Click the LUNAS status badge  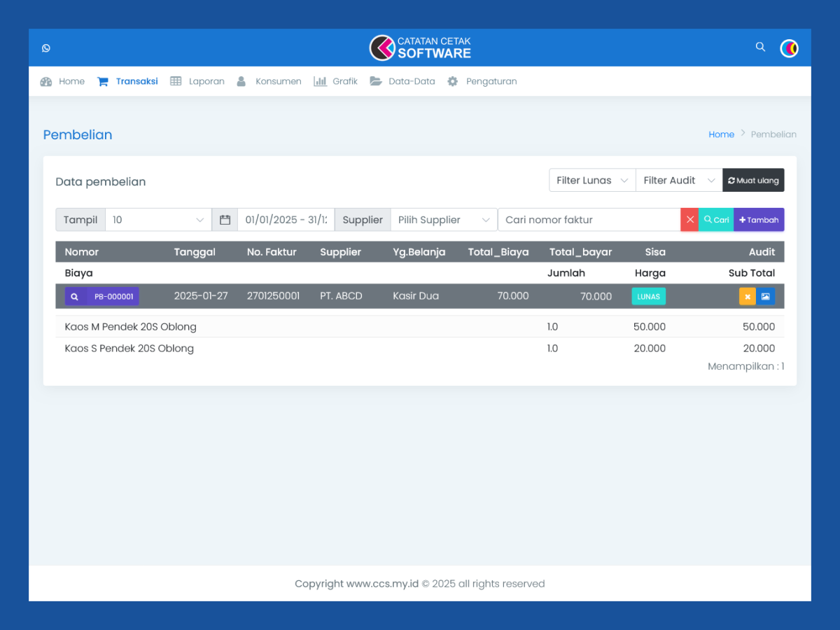point(649,297)
